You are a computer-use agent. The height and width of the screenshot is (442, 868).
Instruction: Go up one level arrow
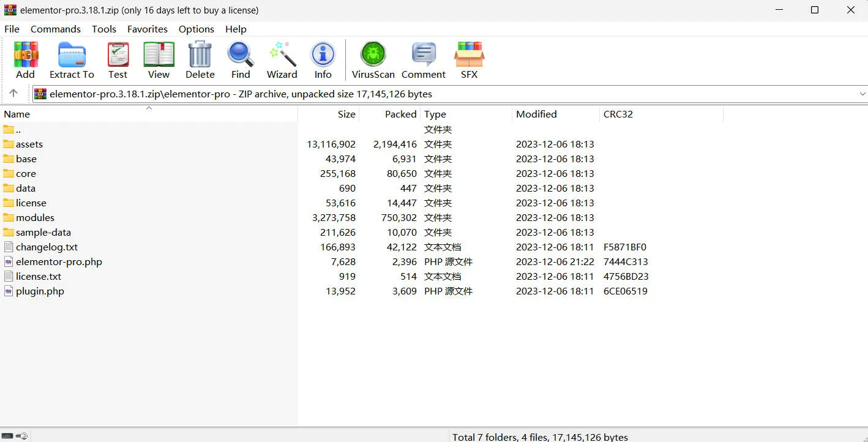coord(13,94)
